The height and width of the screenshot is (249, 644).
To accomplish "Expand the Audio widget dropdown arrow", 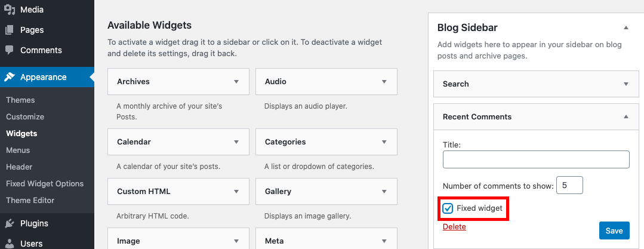I will pyautogui.click(x=384, y=82).
